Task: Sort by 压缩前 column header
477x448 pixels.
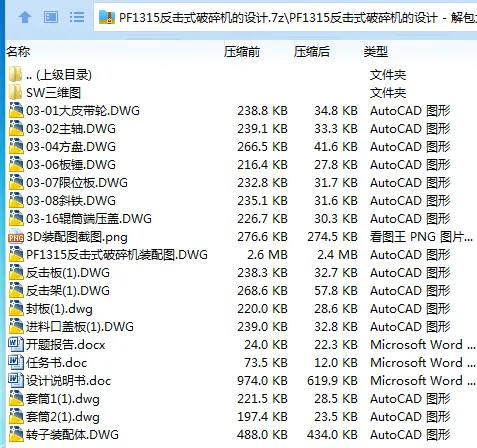Action: pos(242,52)
